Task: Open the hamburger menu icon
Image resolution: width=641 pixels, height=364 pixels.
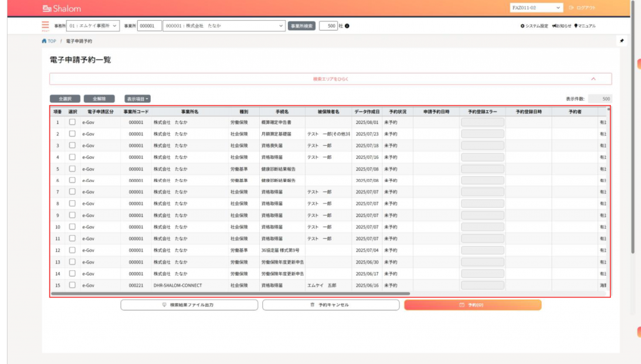Action: 45,26
